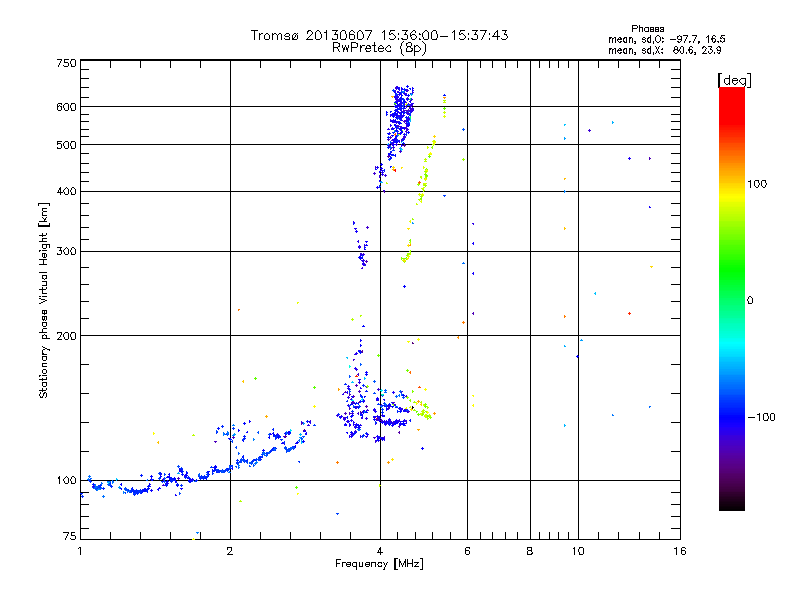Click the colorbar tick label '0'
800x600 pixels.
coord(750,301)
